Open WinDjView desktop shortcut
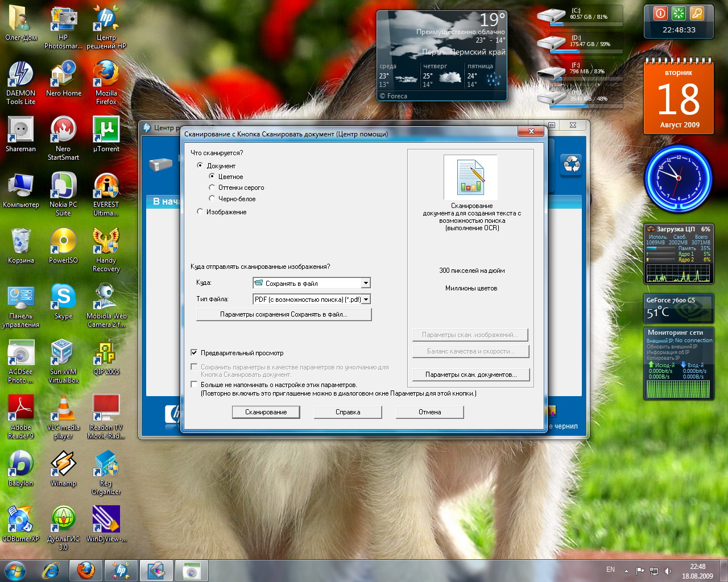The image size is (728, 582). 106,525
